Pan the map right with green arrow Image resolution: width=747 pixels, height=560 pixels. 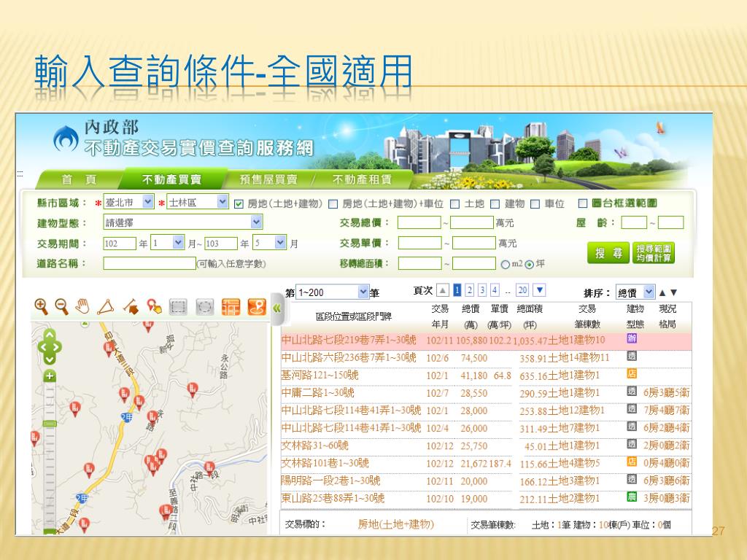[57, 347]
